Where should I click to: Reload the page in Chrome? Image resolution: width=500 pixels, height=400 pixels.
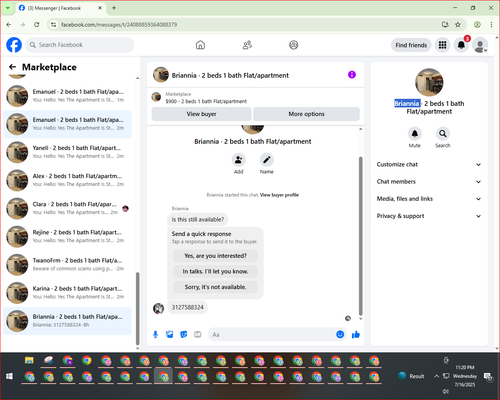(37, 24)
